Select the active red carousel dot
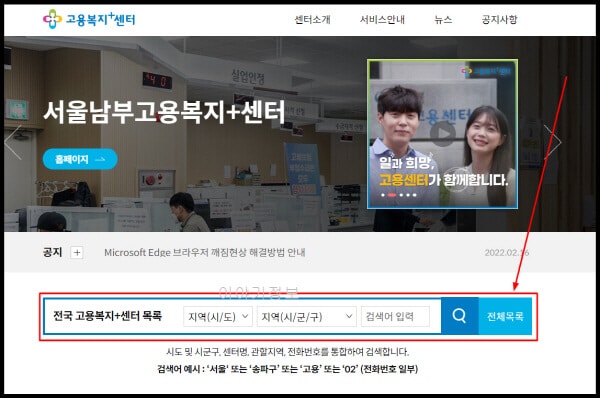The width and height of the screenshot is (600, 398). click(x=391, y=195)
